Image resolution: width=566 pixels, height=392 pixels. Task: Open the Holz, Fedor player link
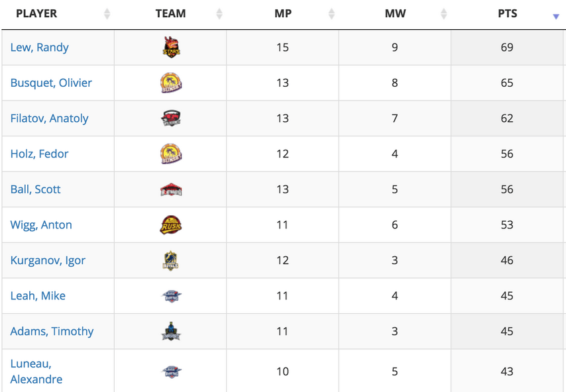39,154
